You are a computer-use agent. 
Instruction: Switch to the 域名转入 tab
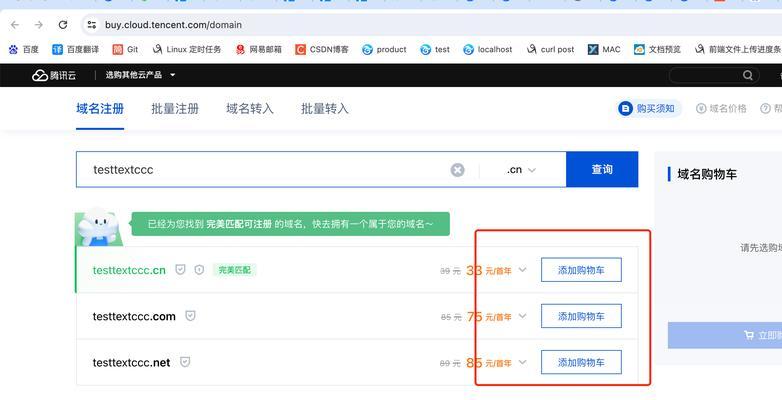(250, 109)
